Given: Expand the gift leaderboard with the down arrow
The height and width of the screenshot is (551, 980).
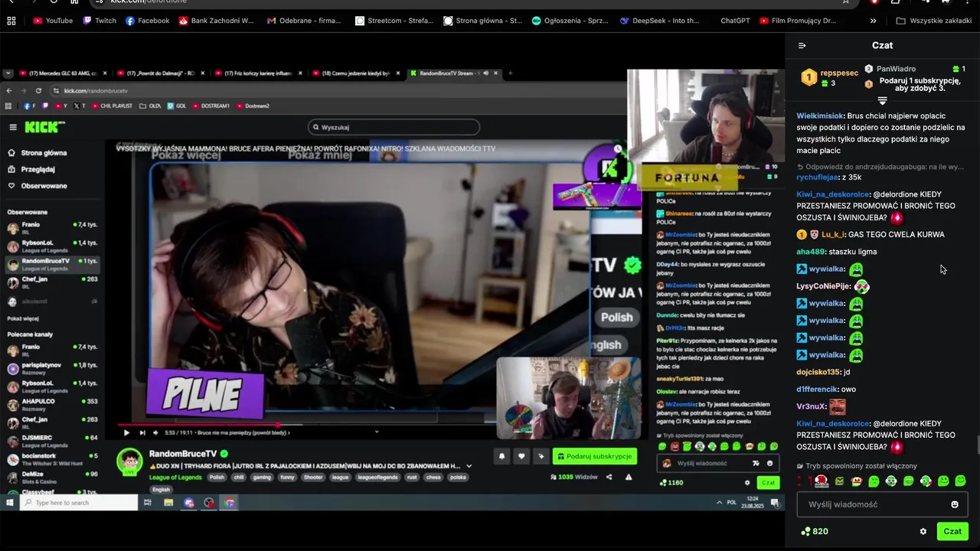Looking at the screenshot, I should [882, 101].
